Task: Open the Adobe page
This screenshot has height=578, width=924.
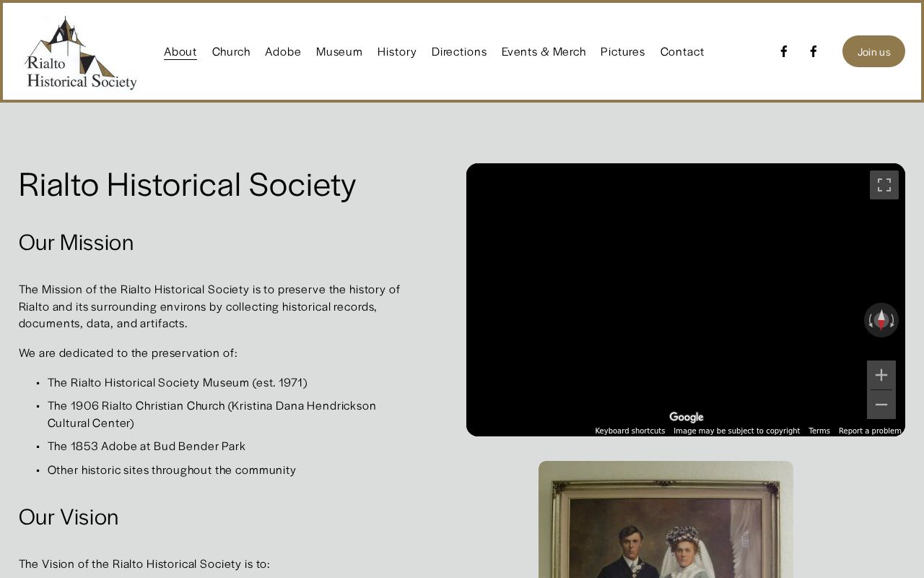Action: pos(283,51)
